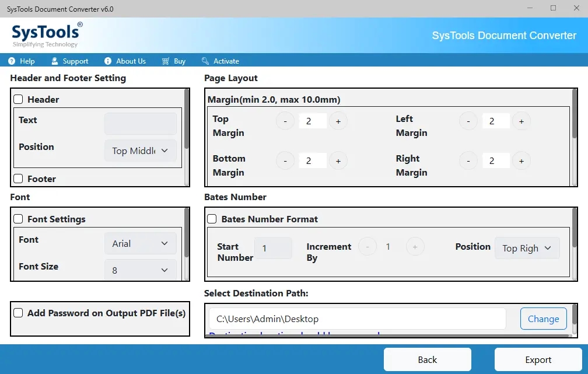Click the "Select Destination Path:" label
Viewport: 588px width, 374px height.
click(x=256, y=293)
